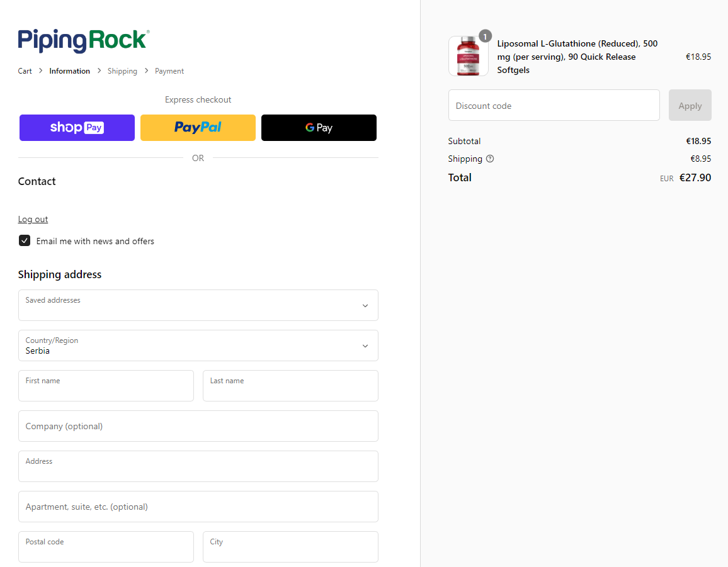
Task: Click the total amount €27.90
Action: (695, 177)
